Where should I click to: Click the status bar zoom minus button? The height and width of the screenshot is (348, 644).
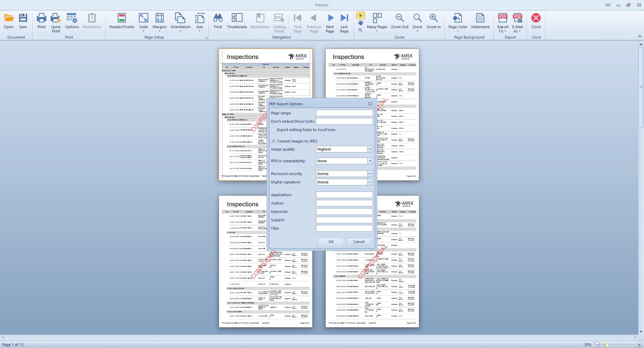pos(597,344)
